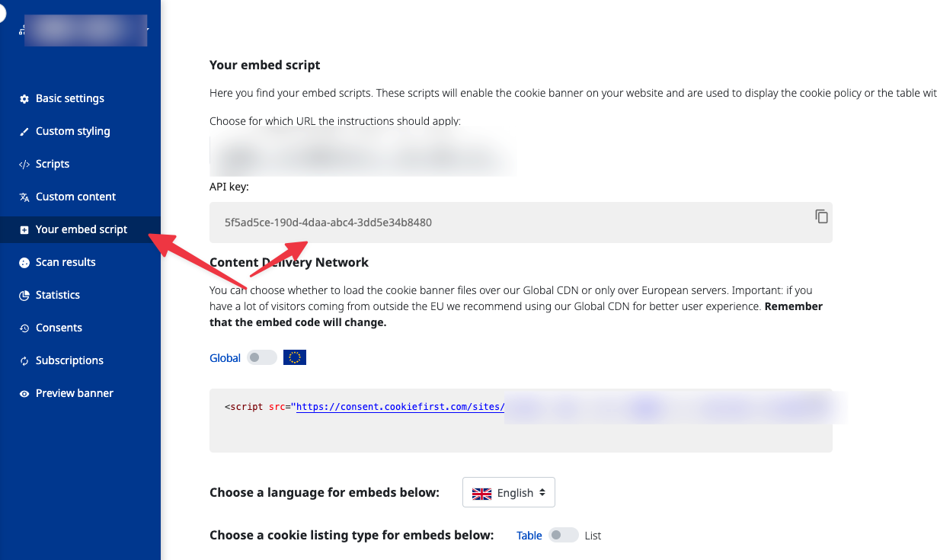Toggle Table or List cookie listing switch
This screenshot has height=560, width=937.
564,536
